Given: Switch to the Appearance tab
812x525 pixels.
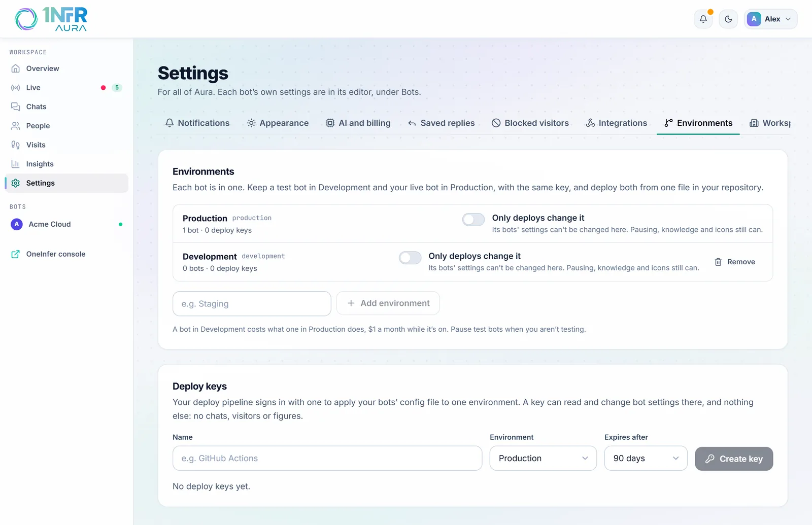Looking at the screenshot, I should coord(278,123).
